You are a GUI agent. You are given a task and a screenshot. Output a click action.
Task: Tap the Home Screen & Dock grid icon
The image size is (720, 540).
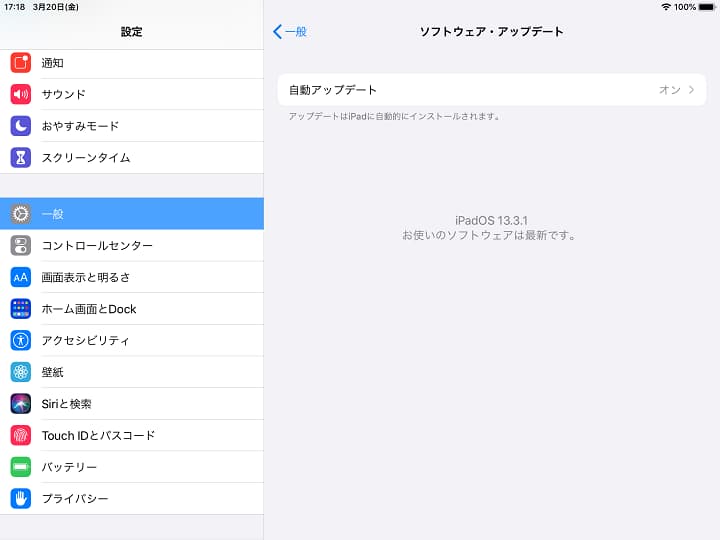[21, 309]
